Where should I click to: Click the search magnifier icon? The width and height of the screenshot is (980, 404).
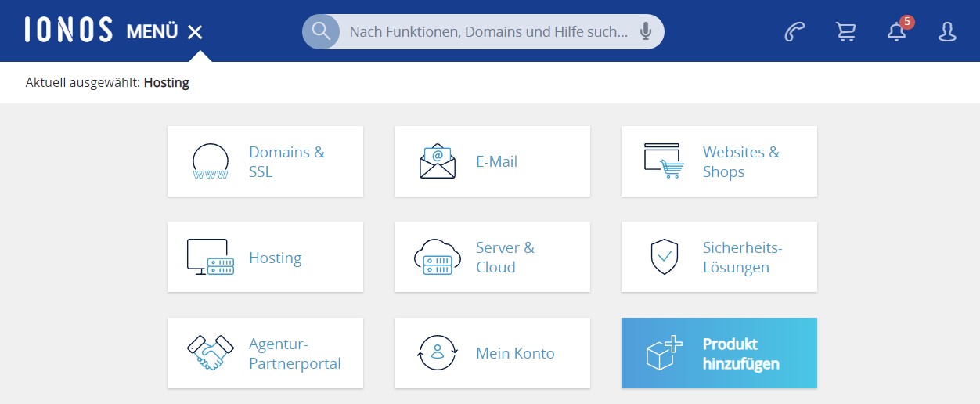pyautogui.click(x=321, y=31)
